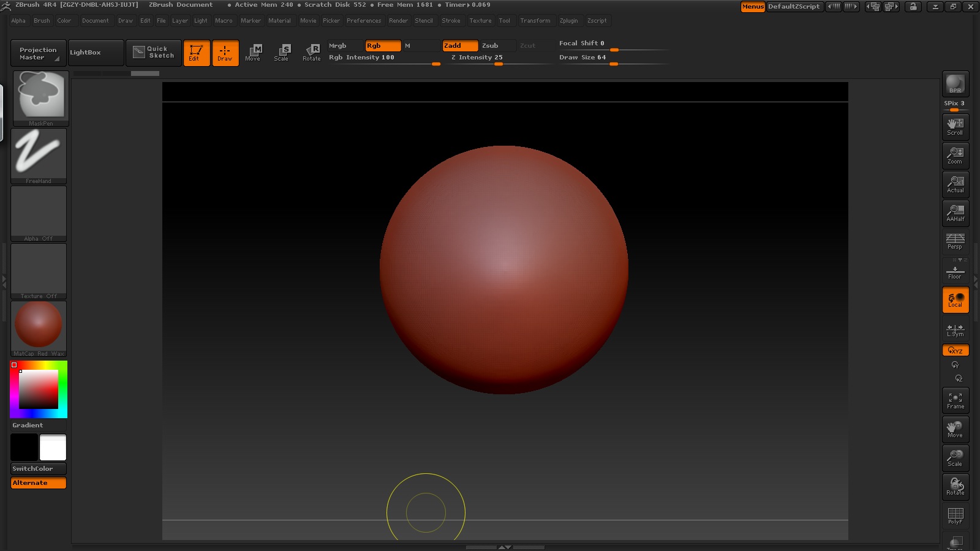
Task: Open the Material palette menu
Action: [x=280, y=21]
